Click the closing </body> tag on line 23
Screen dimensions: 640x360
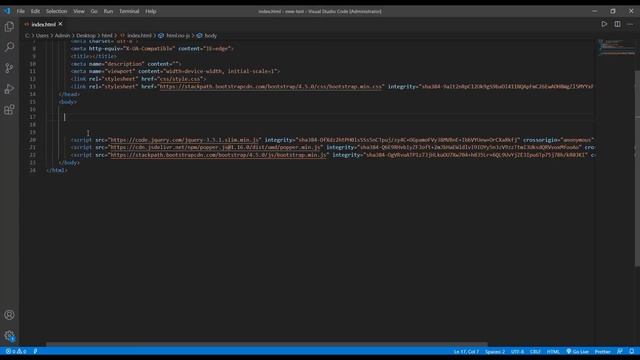tap(69, 163)
